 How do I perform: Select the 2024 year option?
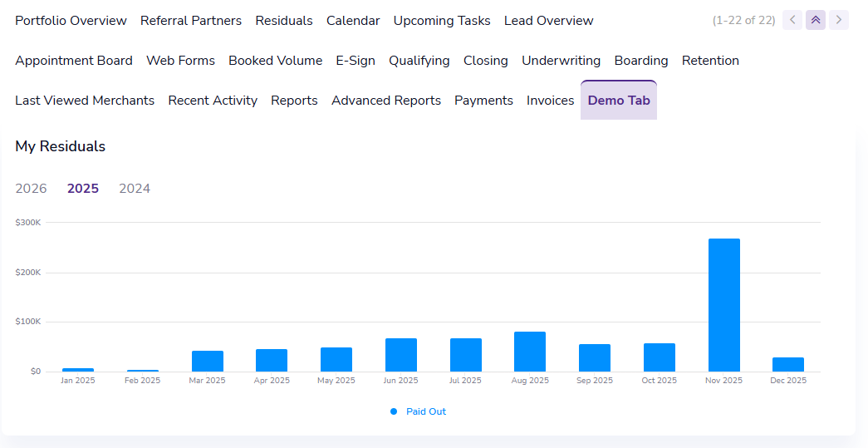tap(135, 189)
